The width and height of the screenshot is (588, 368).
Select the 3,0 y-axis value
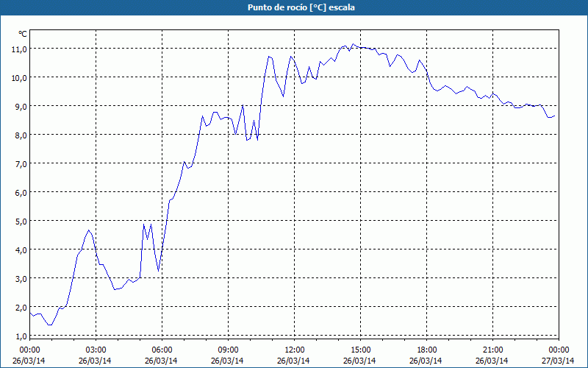click(x=21, y=279)
